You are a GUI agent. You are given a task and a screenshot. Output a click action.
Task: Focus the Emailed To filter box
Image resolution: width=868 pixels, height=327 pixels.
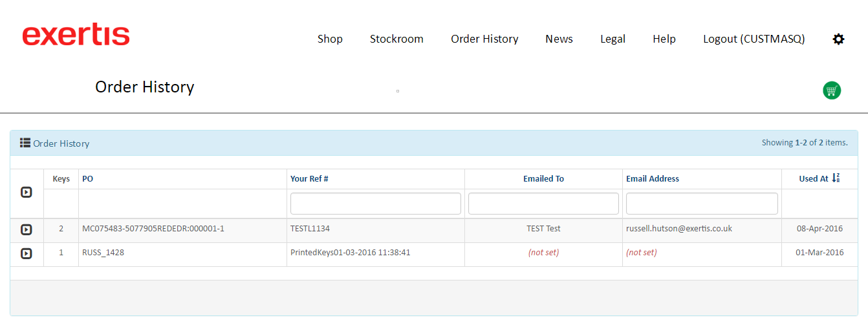point(543,204)
